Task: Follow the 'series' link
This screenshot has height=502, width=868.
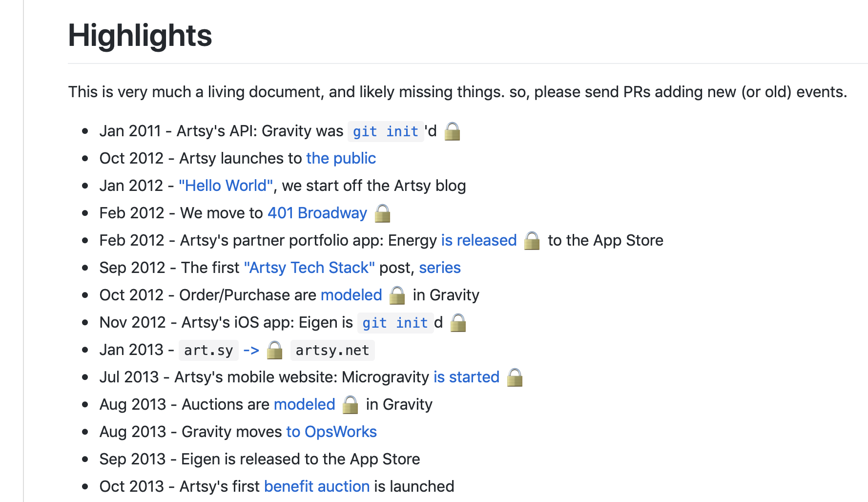Action: click(440, 268)
